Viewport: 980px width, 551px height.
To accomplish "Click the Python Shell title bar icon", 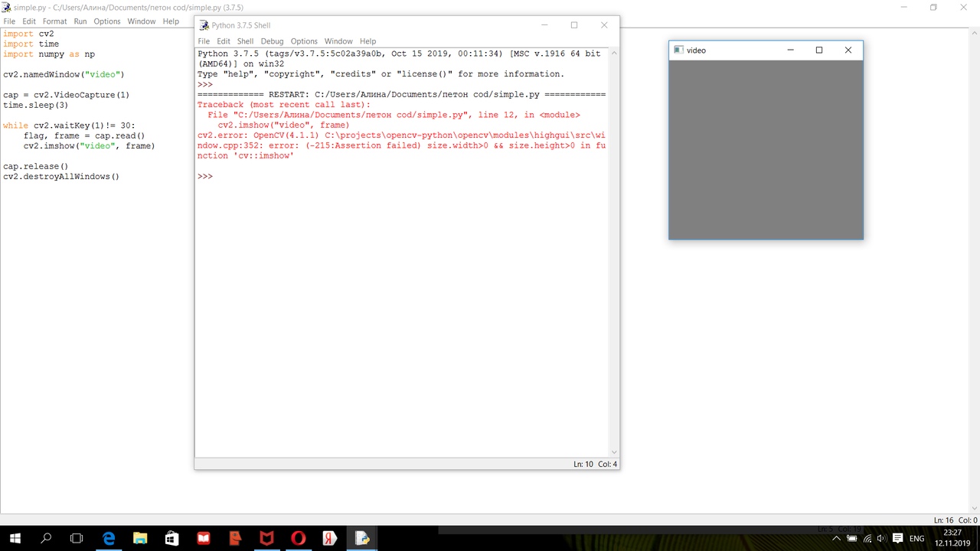I will [204, 25].
